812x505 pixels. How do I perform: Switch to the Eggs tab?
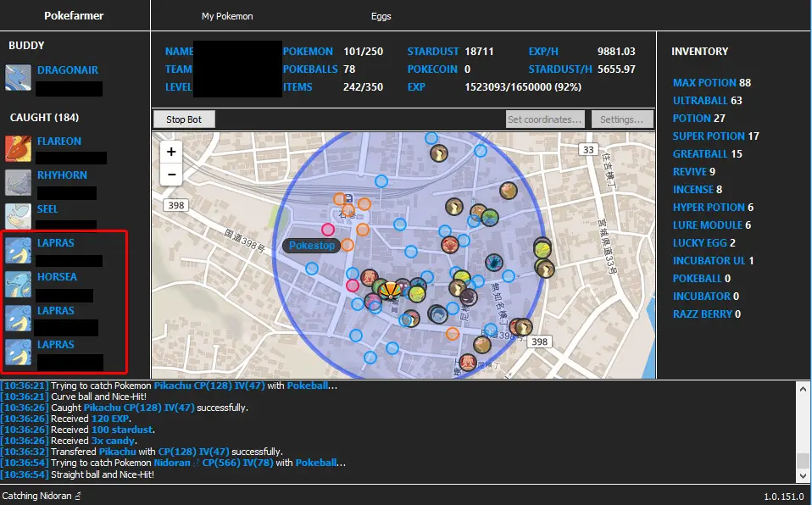[x=381, y=16]
